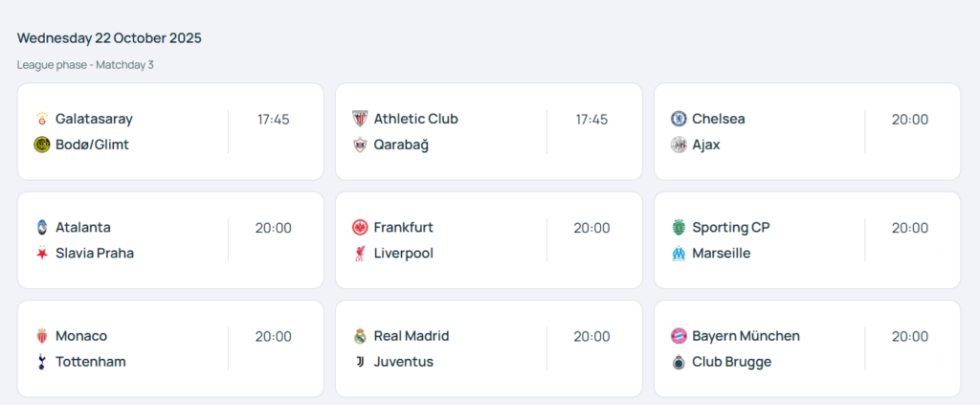The height and width of the screenshot is (405, 980).
Task: Click the Wednesday 22 October 2025 heading
Action: coord(109,38)
